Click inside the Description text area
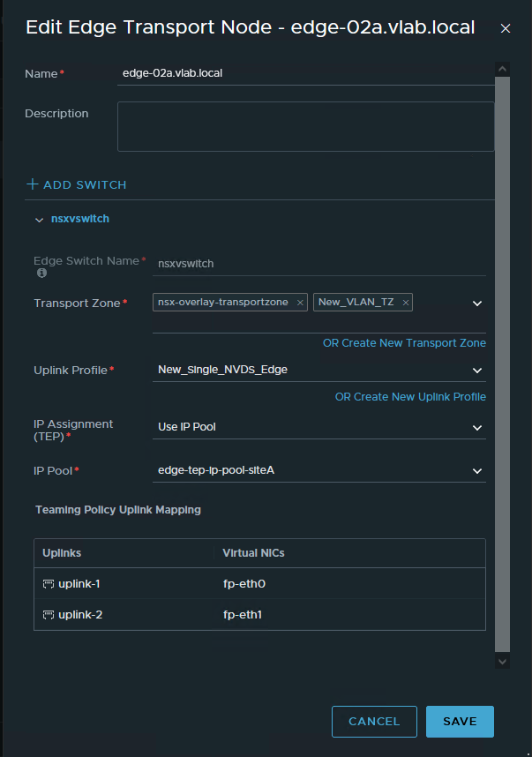 304,126
